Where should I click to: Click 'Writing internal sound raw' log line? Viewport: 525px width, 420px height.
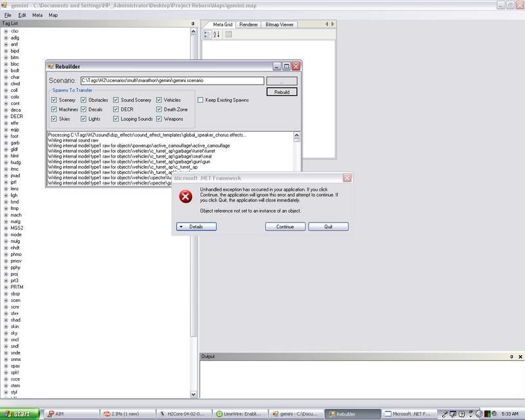coord(73,140)
